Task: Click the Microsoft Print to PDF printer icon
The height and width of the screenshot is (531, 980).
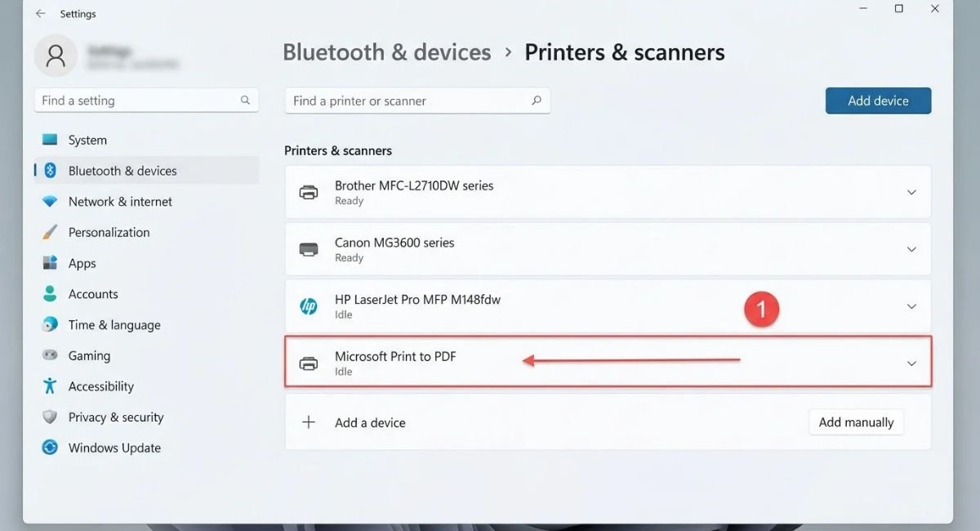Action: pos(309,364)
